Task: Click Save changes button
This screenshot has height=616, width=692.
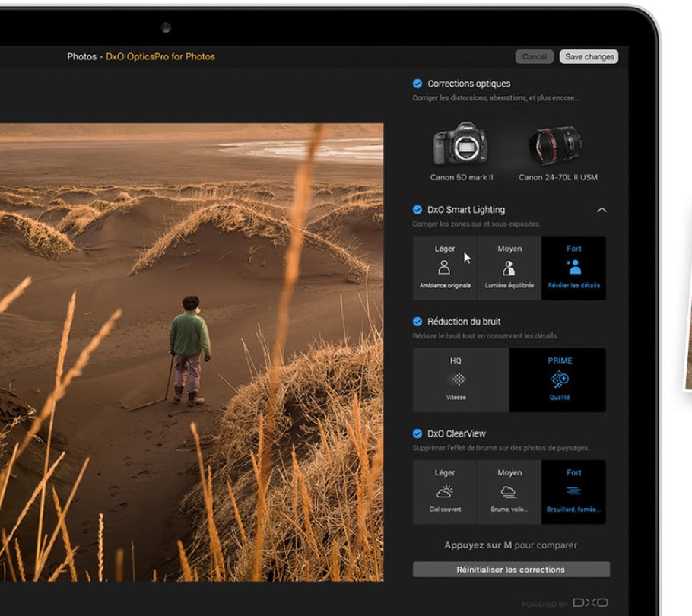Action: [x=589, y=56]
